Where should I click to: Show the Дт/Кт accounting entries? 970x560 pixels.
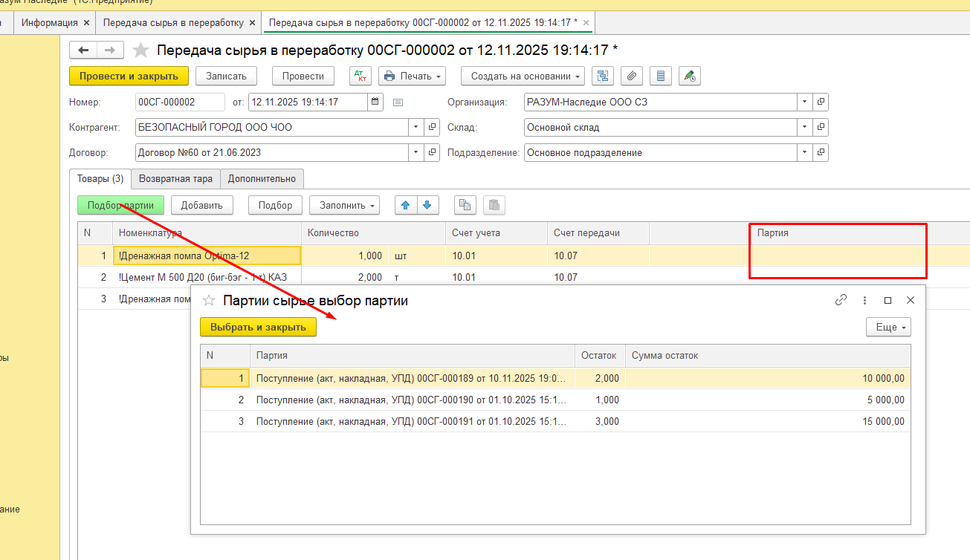point(360,76)
